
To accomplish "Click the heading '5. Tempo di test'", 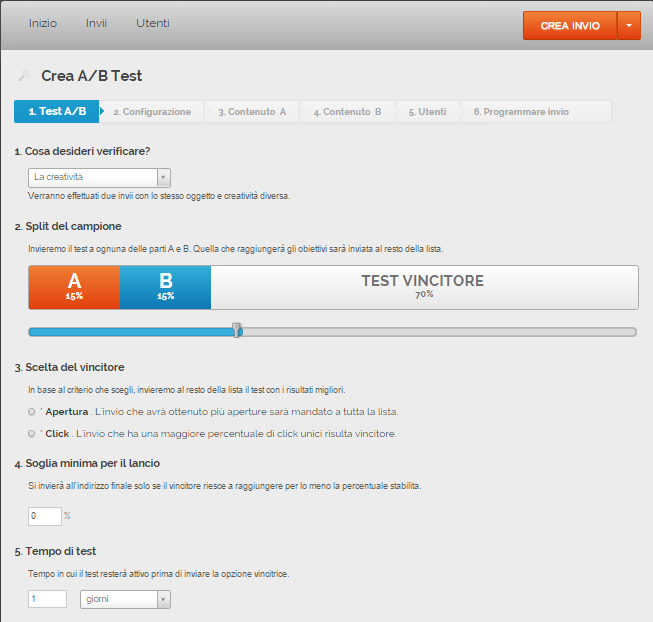I will point(55,551).
